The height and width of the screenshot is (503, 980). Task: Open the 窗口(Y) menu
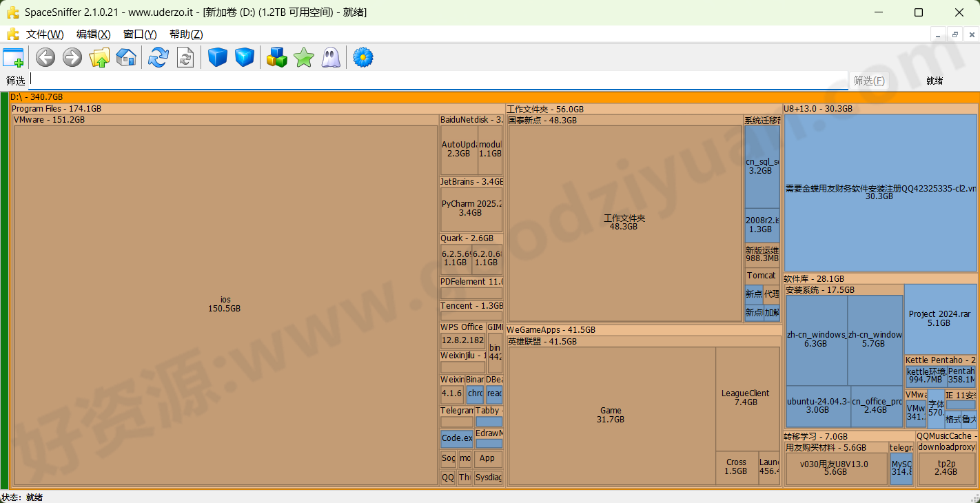140,34
